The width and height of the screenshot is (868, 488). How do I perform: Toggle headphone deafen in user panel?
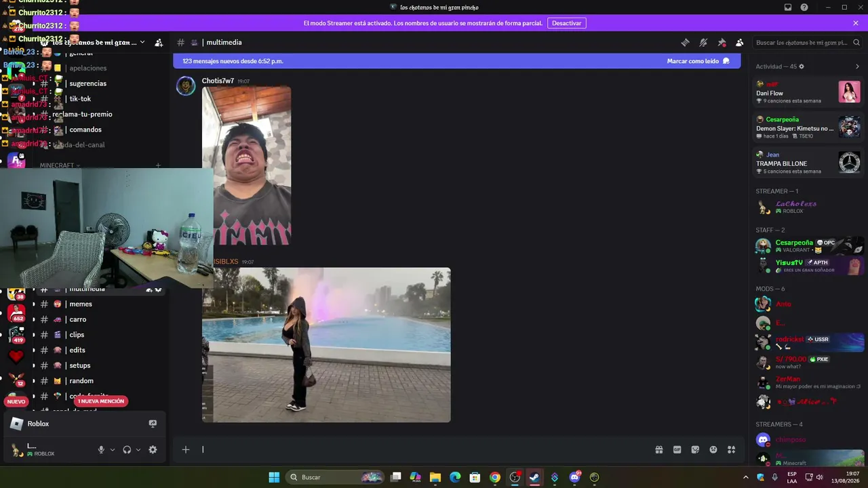click(x=127, y=449)
